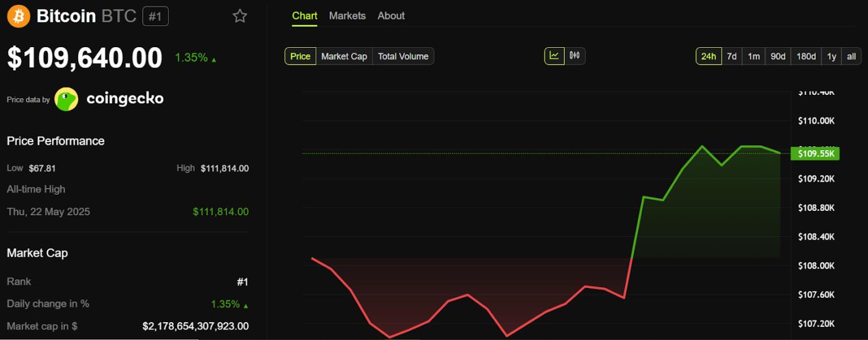This screenshot has height=340, width=868.
Task: Set chart range to all
Action: 851,56
